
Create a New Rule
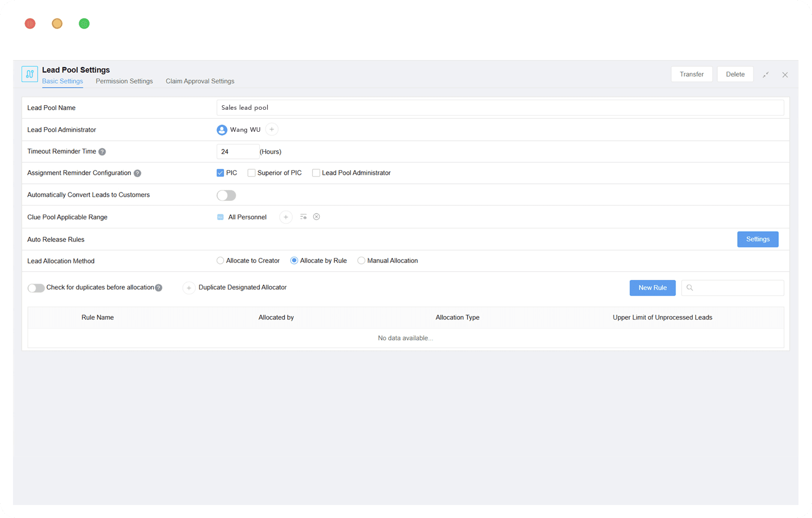(x=653, y=288)
